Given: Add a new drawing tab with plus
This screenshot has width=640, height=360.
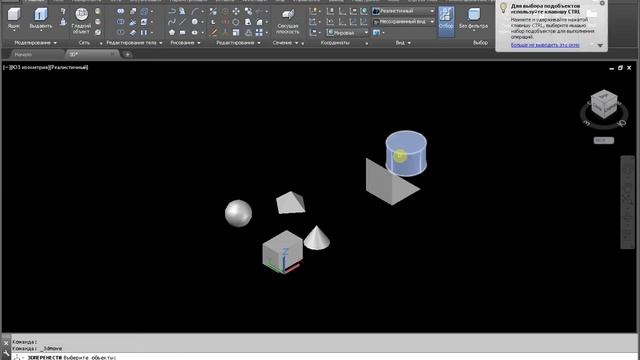Looking at the screenshot, I should (127, 54).
